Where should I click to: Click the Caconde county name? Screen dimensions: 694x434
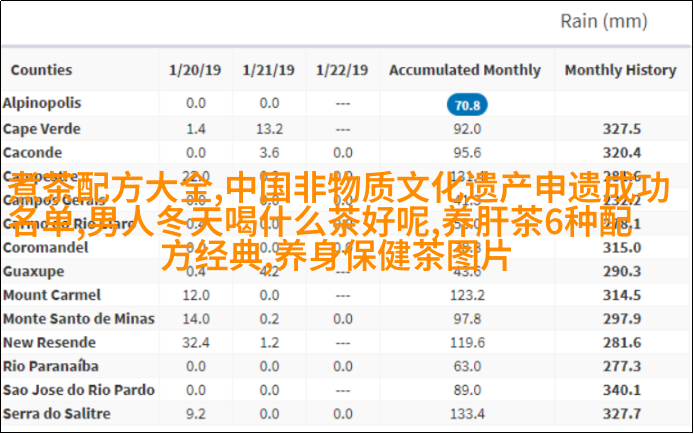(x=33, y=152)
